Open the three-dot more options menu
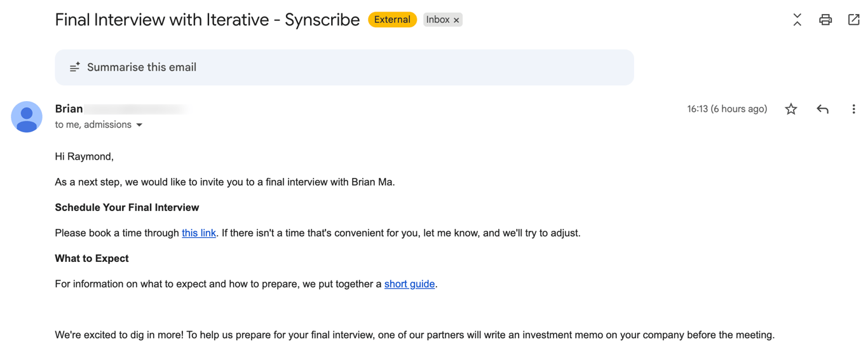 click(x=853, y=109)
